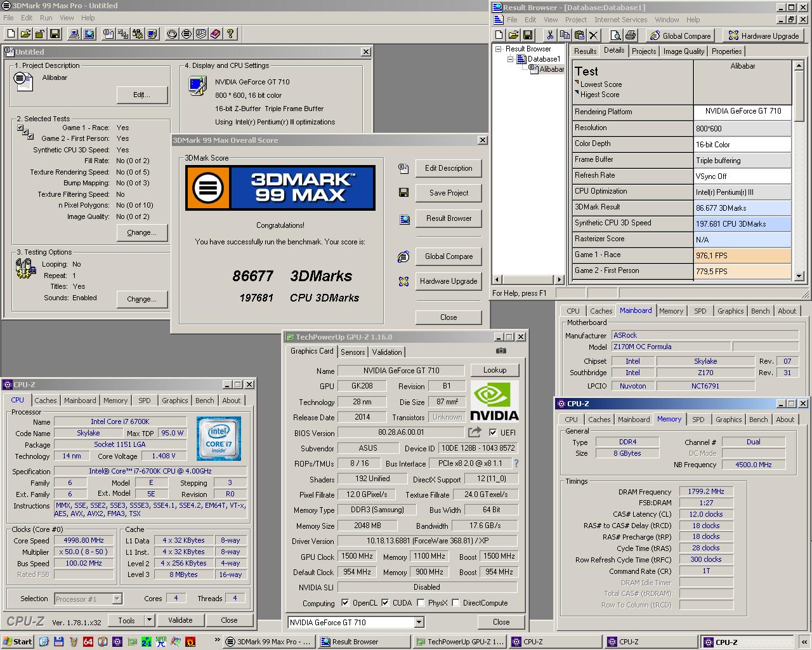
Task: Toggle DirectCompute checkbox in GPU-Z
Action: tap(455, 603)
